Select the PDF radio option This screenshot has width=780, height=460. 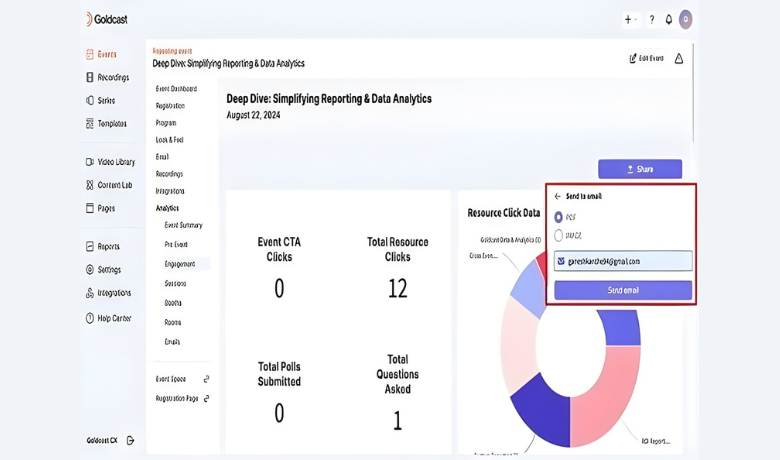click(x=559, y=217)
